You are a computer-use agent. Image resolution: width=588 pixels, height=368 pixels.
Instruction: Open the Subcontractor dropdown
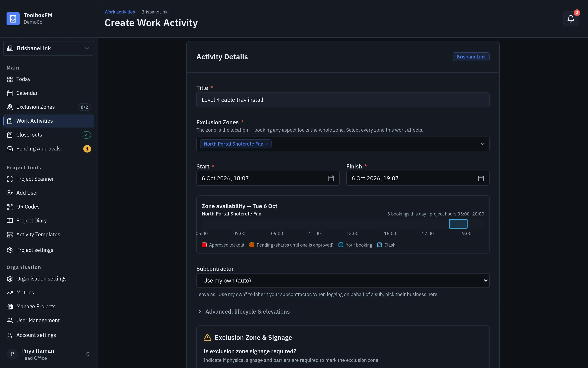click(343, 280)
